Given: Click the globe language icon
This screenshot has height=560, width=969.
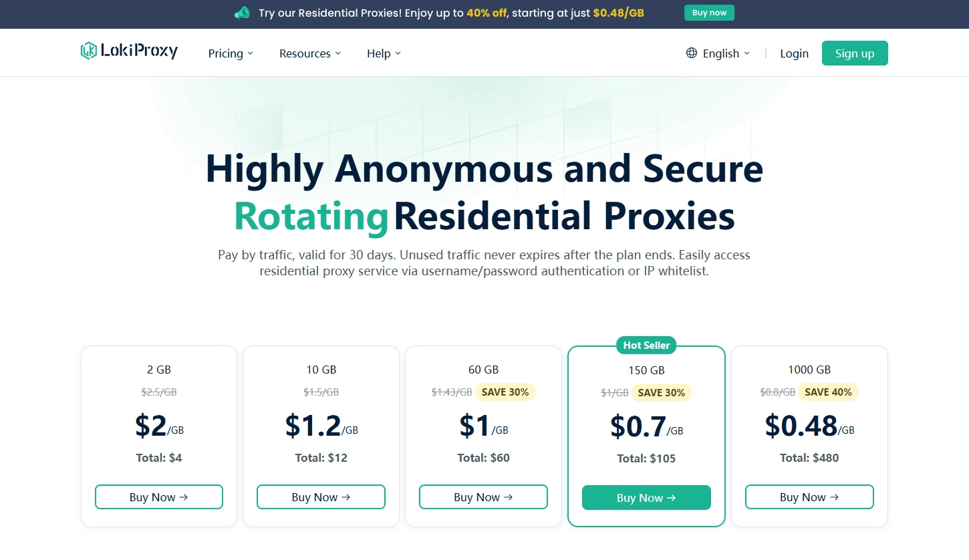Looking at the screenshot, I should coord(692,53).
